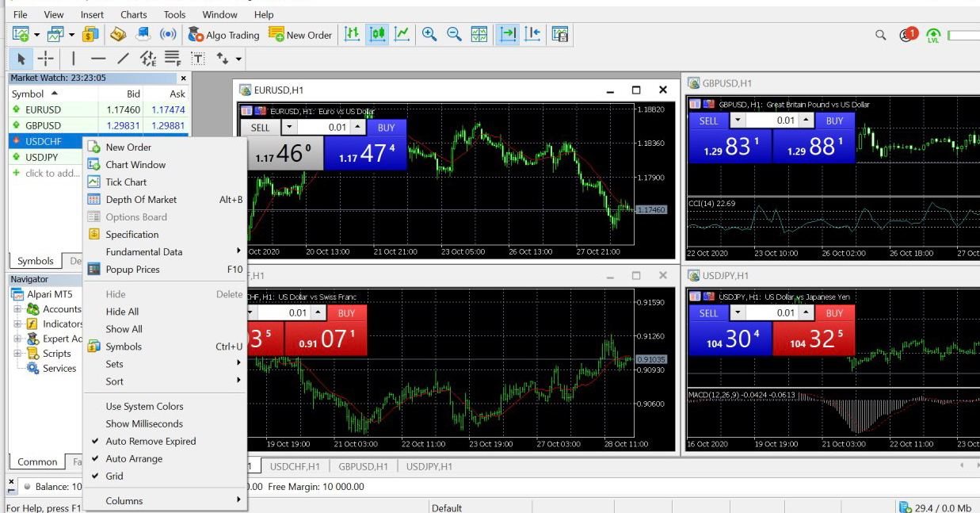Select the Trendline drawing tool
The width and height of the screenshot is (980, 513).
[122, 58]
